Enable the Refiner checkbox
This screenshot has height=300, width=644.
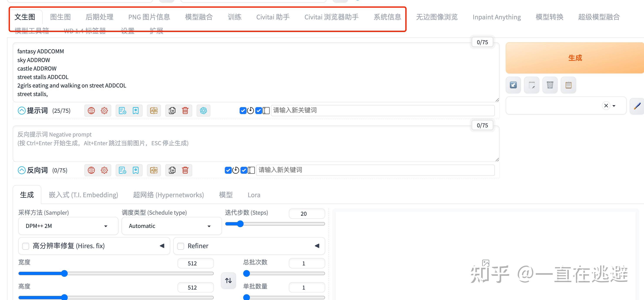click(x=181, y=246)
